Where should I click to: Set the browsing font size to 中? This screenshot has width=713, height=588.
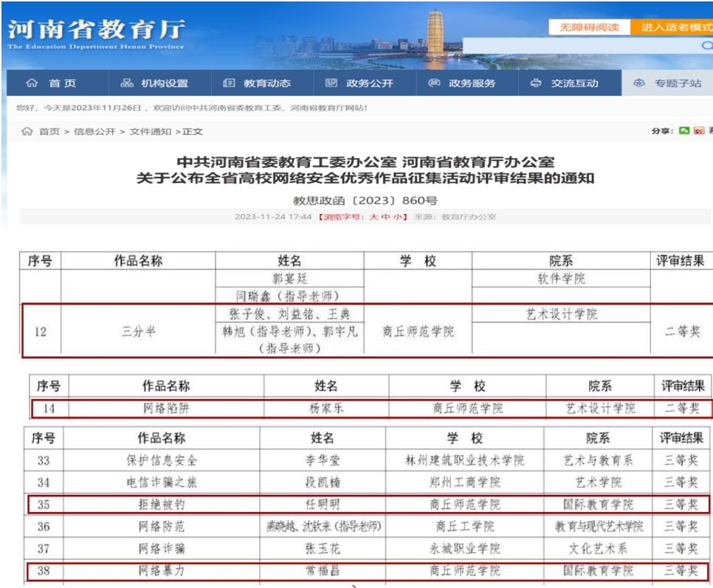[385, 217]
